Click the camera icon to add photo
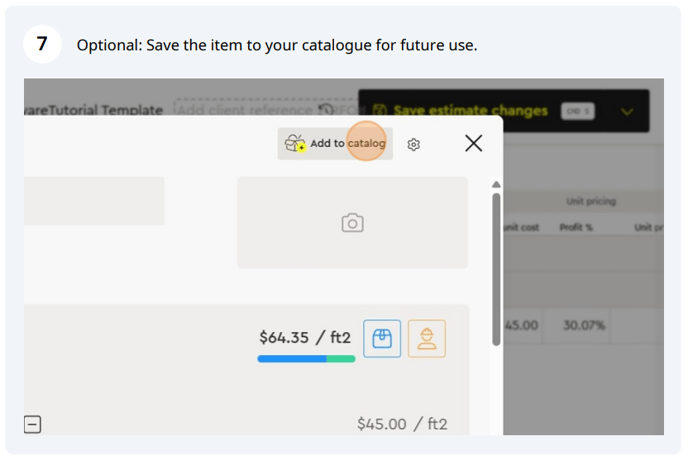The height and width of the screenshot is (460, 688). pos(352,223)
